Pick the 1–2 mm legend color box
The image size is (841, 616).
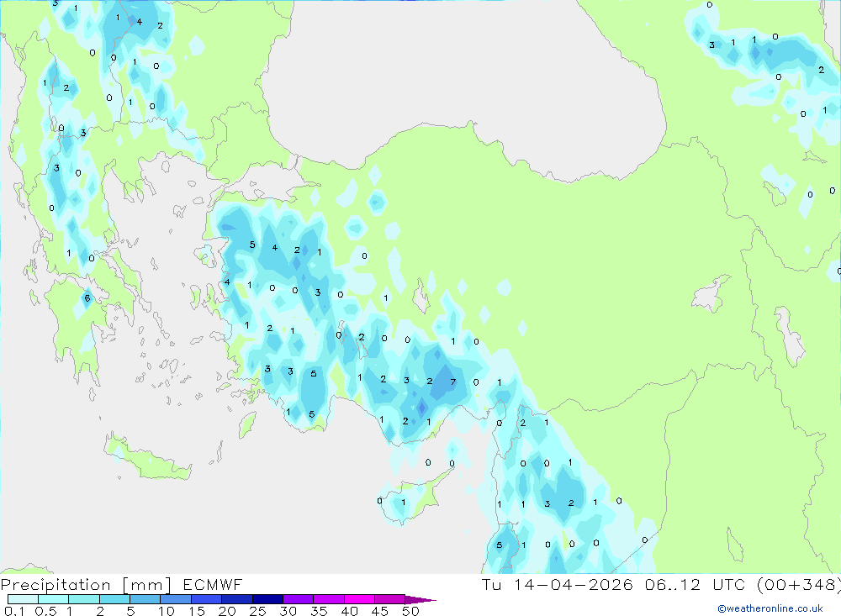tap(83, 599)
